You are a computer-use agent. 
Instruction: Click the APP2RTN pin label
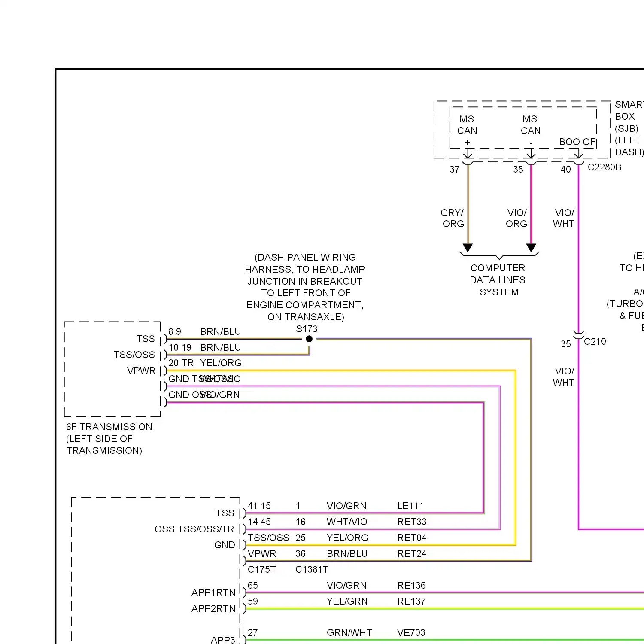click(213, 608)
